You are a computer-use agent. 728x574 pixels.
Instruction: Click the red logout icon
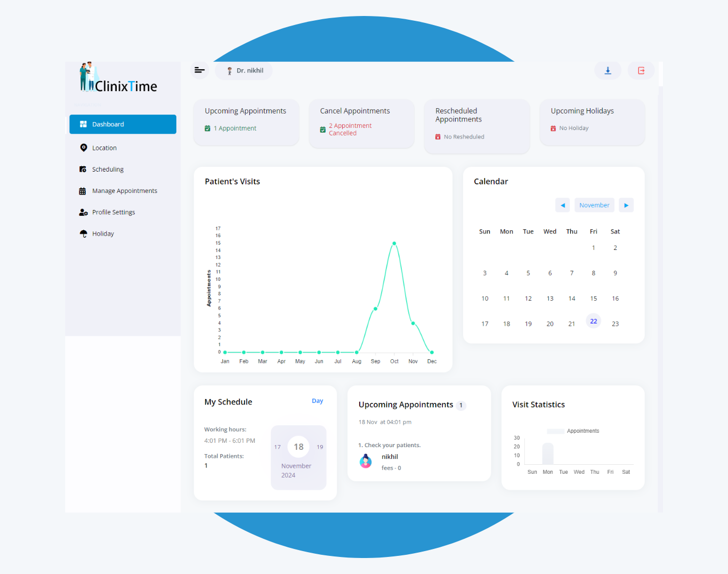[x=641, y=70]
